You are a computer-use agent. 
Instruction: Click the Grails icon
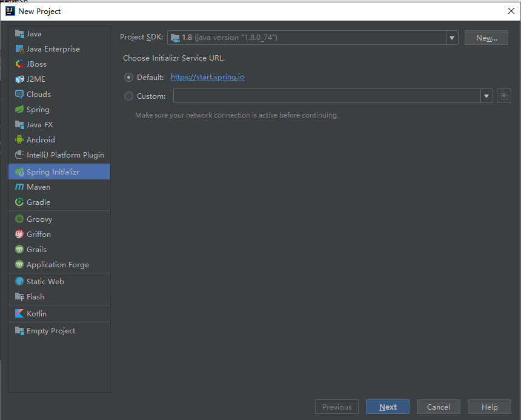click(x=19, y=249)
